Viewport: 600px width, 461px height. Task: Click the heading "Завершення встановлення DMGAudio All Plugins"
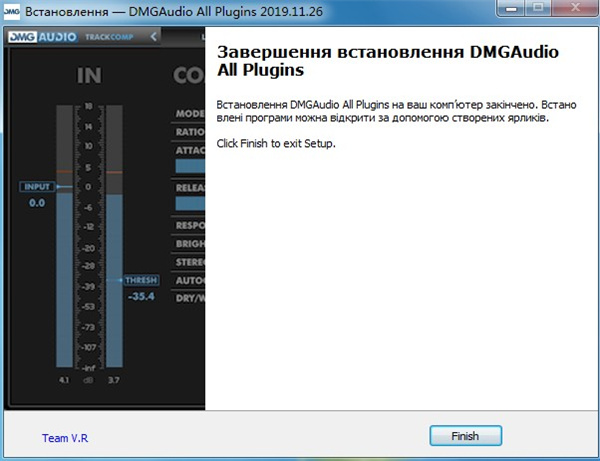388,61
